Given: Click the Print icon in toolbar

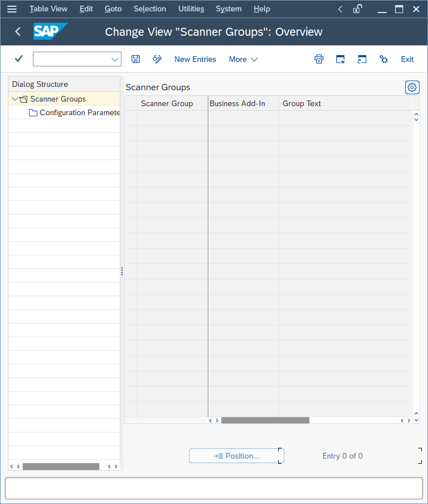Looking at the screenshot, I should 319,59.
